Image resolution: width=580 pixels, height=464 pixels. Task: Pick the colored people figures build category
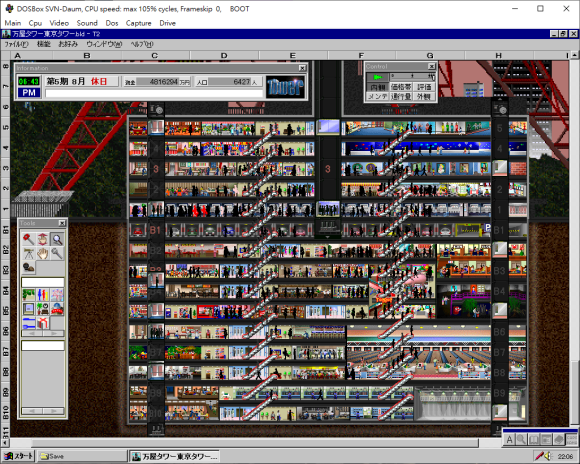pos(43,295)
